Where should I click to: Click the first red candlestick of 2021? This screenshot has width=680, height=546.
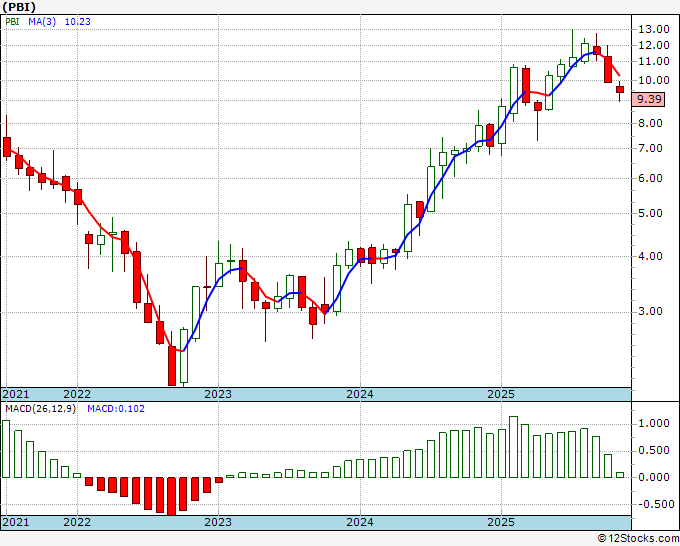7,147
